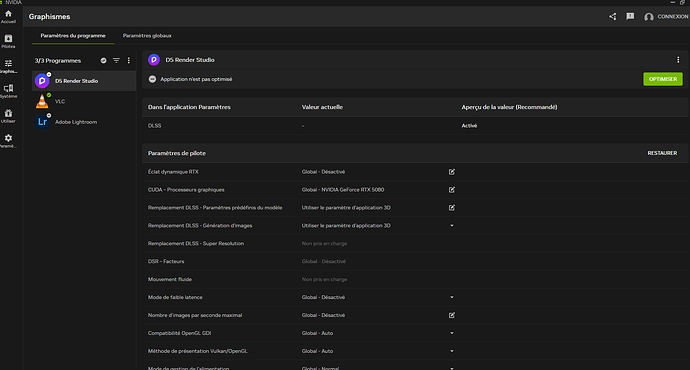Edit CUDA - Processeurs graphiques setting
This screenshot has height=370, width=690.
pyautogui.click(x=451, y=190)
